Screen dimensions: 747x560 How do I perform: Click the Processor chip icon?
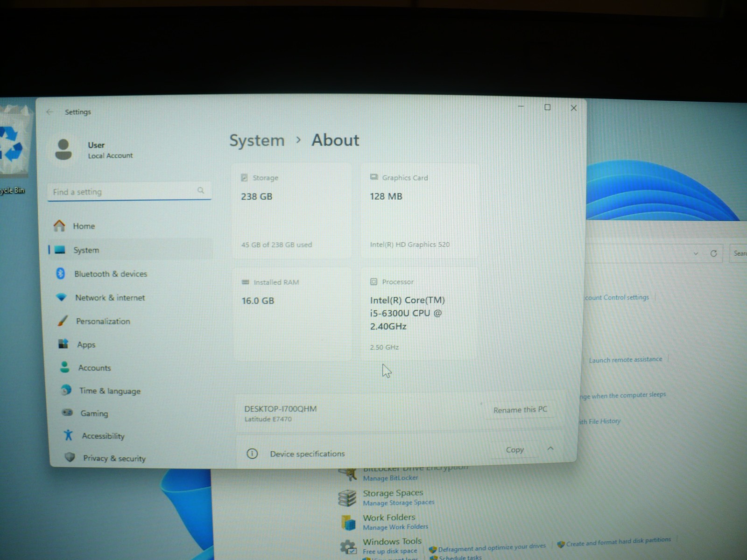click(373, 282)
